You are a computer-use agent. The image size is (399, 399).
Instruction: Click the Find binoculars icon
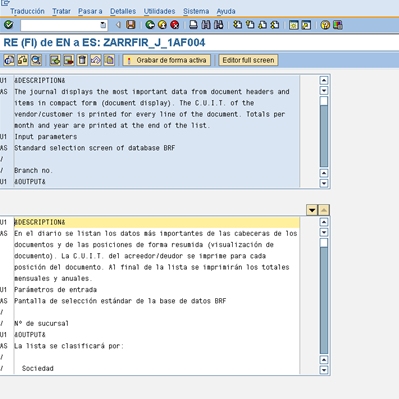point(206,25)
